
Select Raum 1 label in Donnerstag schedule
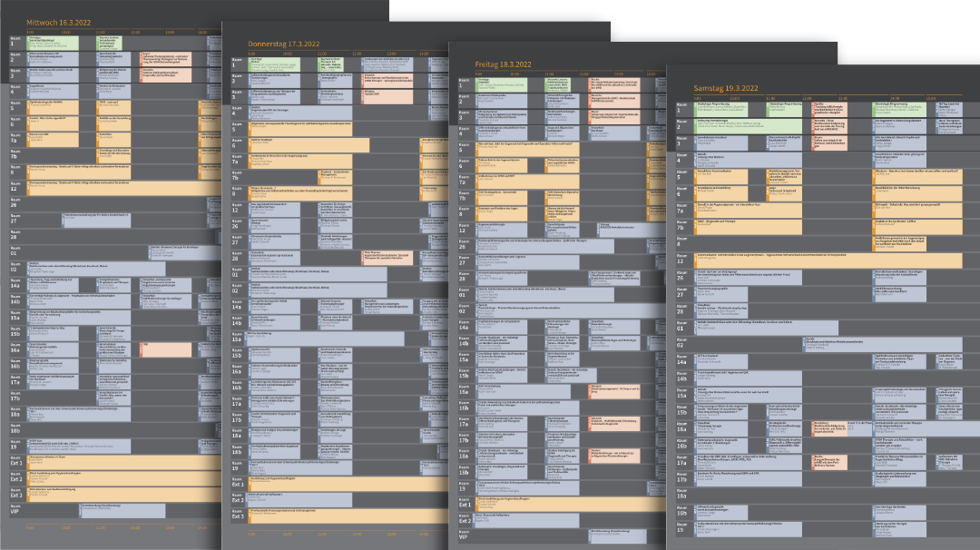pyautogui.click(x=237, y=63)
